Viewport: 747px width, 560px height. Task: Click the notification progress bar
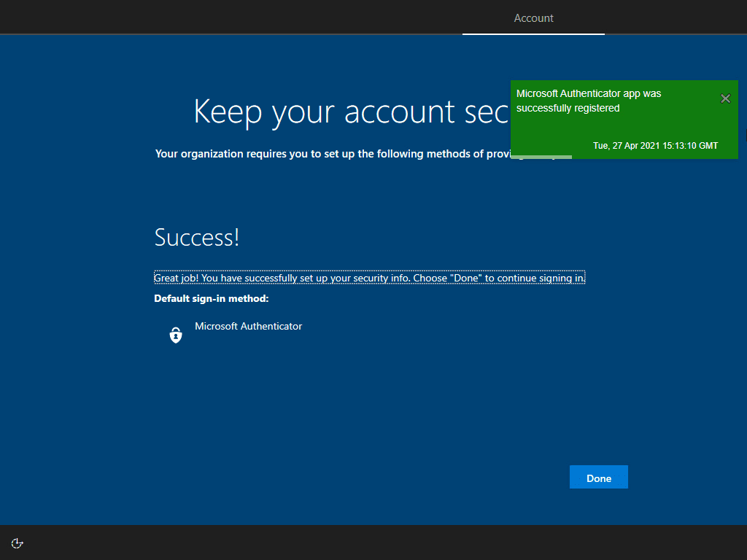tap(541, 157)
